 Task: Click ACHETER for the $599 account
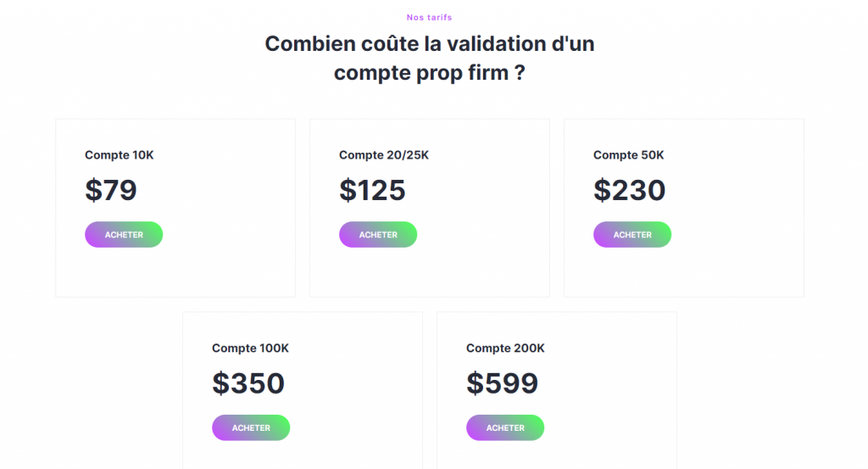[x=505, y=428]
